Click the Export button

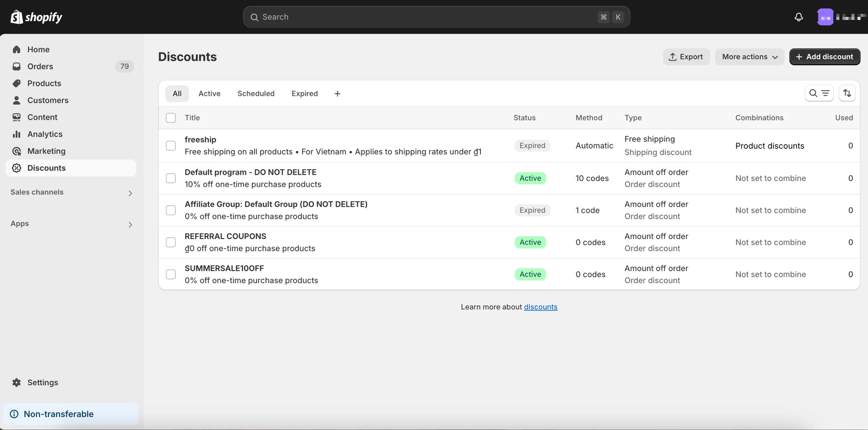pos(687,57)
